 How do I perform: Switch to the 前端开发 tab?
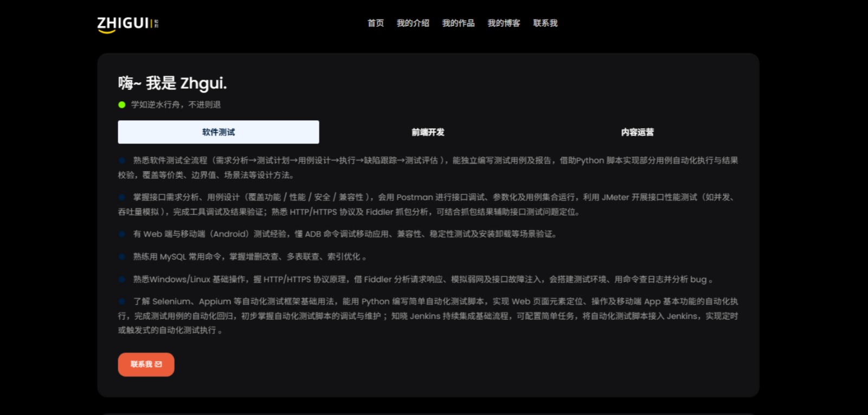[x=428, y=132]
